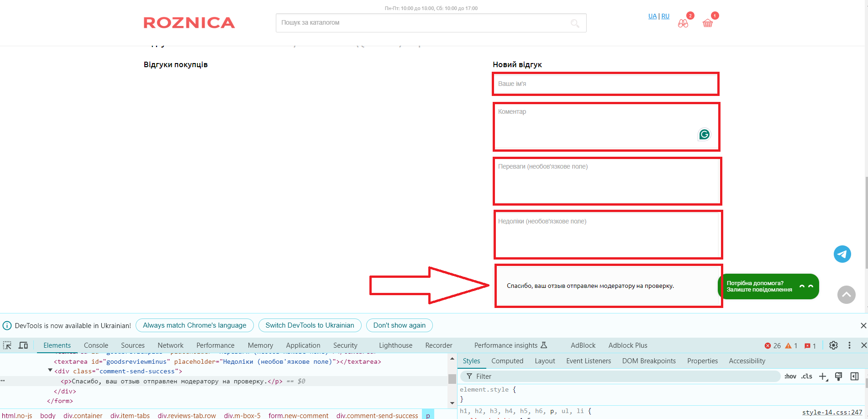Open the Computed styles tab
This screenshot has width=868, height=419.
(507, 361)
